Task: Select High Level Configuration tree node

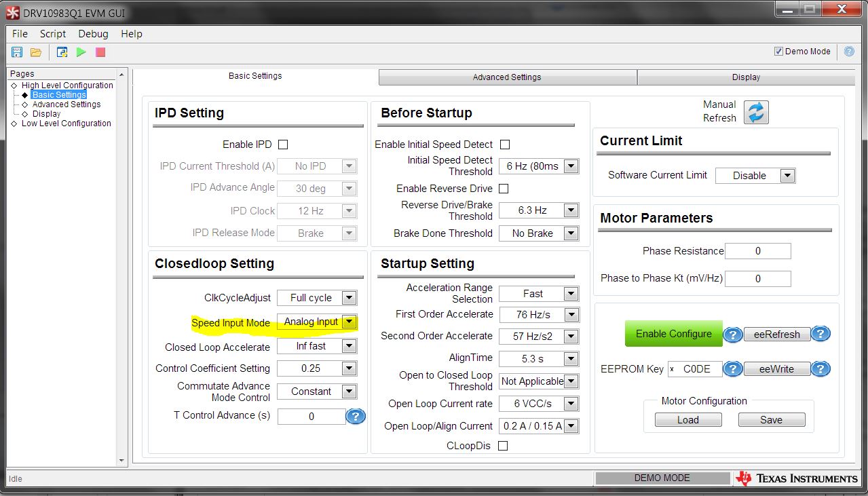Action: pyautogui.click(x=67, y=85)
